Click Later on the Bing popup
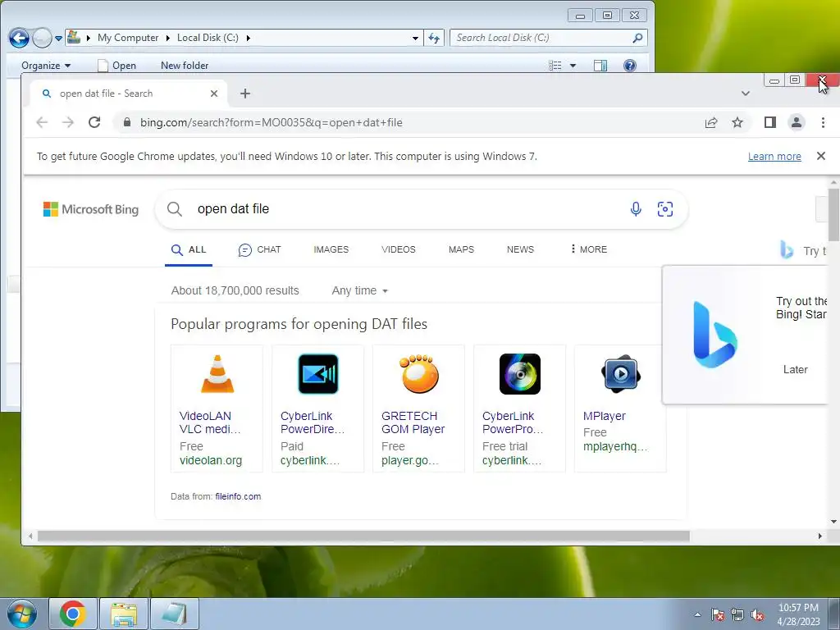Viewport: 840px width, 630px height. 795,370
